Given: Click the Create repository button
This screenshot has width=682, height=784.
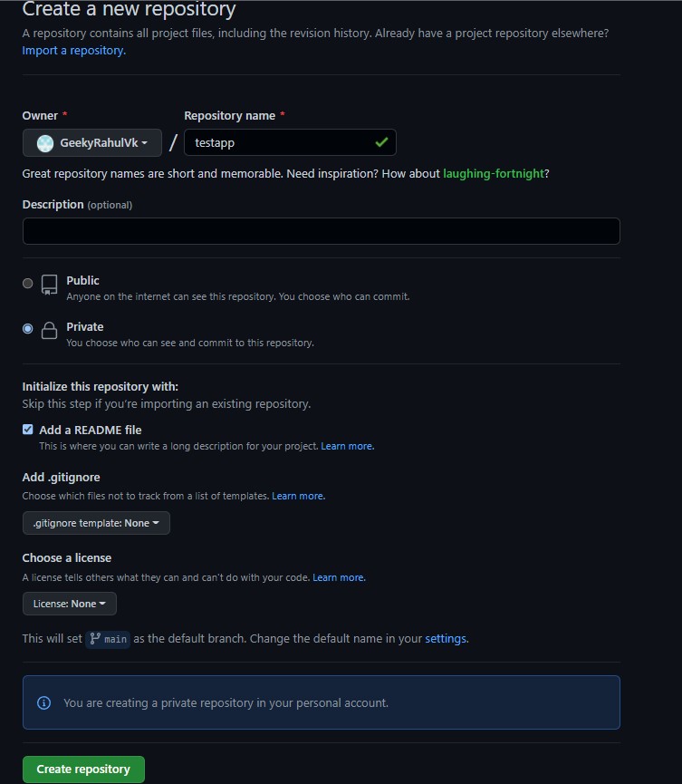Looking at the screenshot, I should [x=83, y=769].
